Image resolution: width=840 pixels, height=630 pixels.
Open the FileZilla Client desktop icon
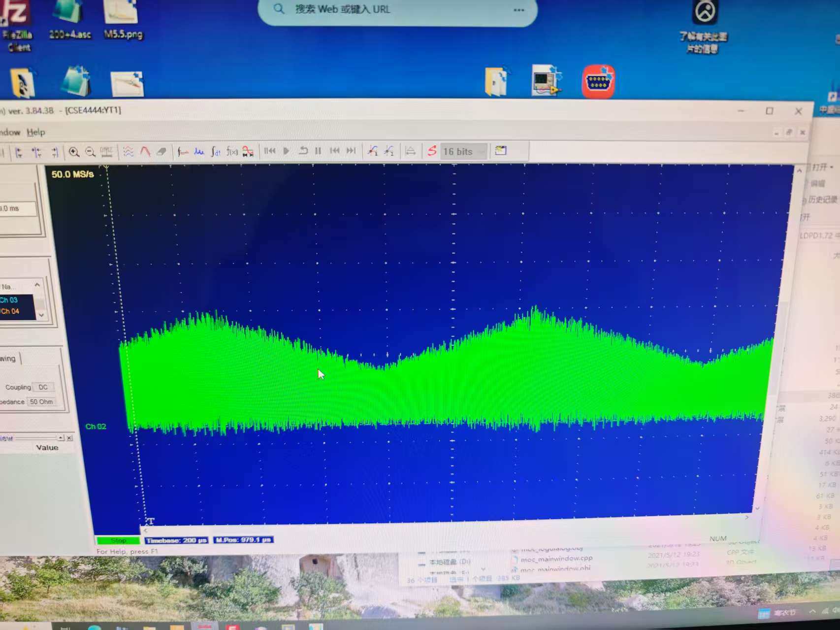(17, 26)
